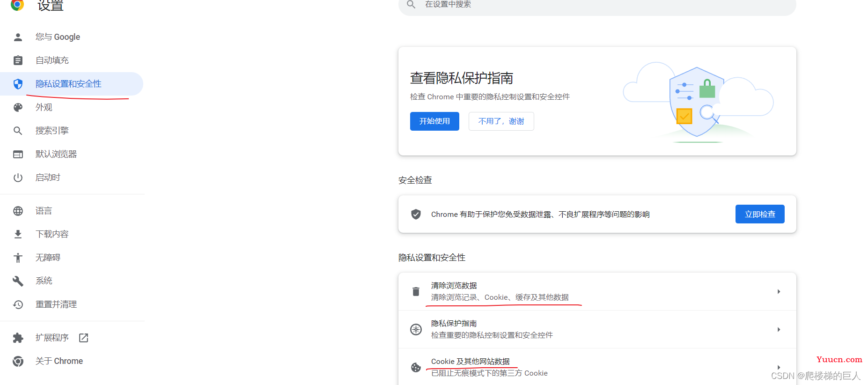Image resolution: width=868 pixels, height=385 pixels.
Task: Click the power icon for 启动时
Action: click(x=18, y=178)
